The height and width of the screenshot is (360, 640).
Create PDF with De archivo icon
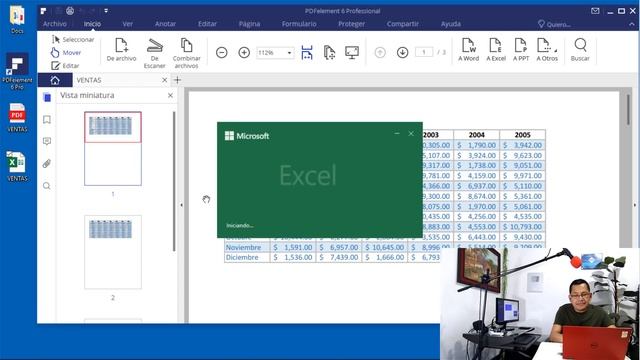point(121,50)
